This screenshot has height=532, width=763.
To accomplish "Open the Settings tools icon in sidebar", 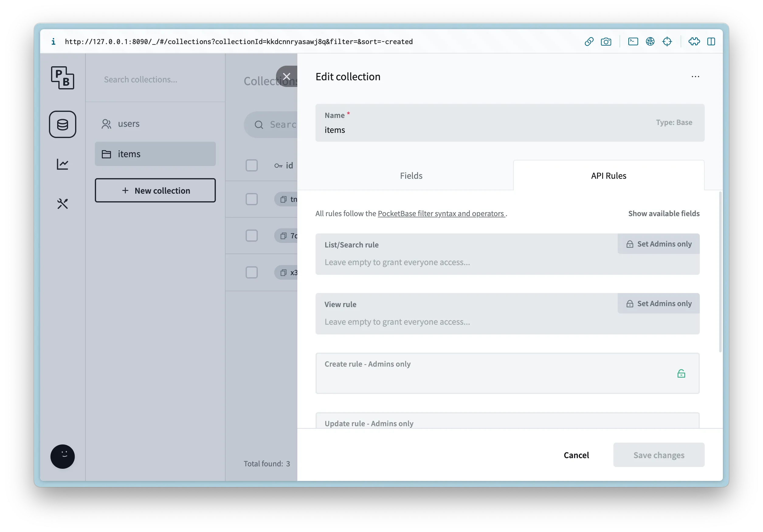I will click(63, 203).
